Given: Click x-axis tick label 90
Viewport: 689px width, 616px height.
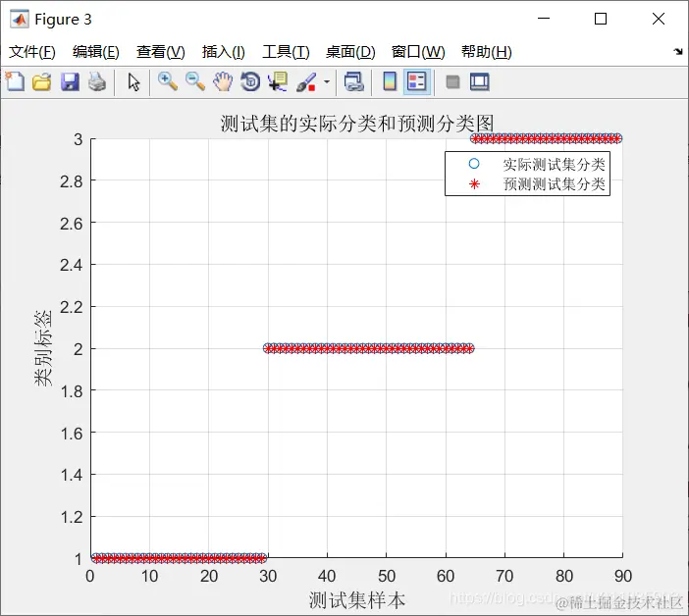Looking at the screenshot, I should (x=623, y=576).
